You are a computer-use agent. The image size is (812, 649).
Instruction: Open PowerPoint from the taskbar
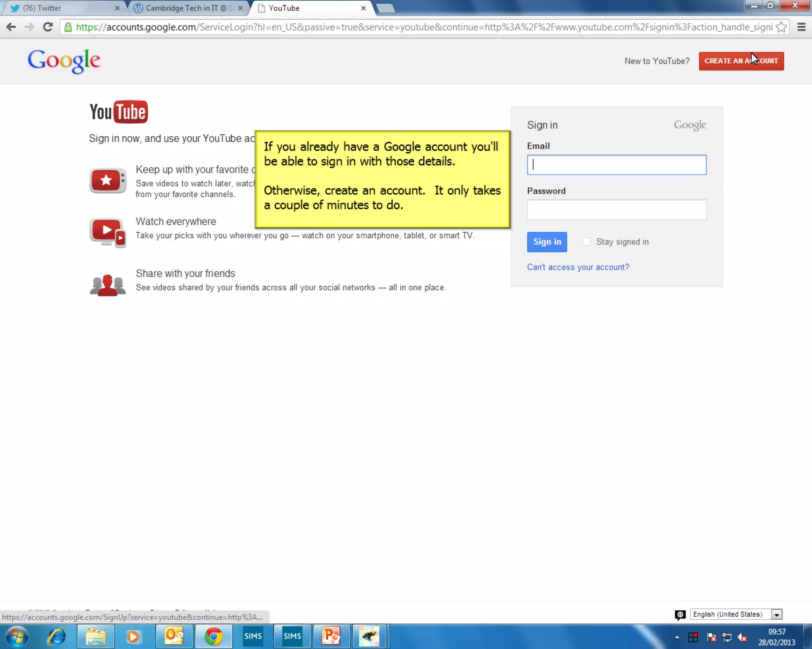tap(331, 636)
